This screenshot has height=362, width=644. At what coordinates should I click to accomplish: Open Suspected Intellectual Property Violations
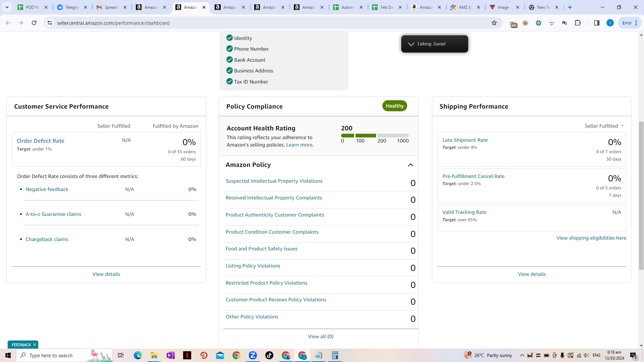coord(274,181)
